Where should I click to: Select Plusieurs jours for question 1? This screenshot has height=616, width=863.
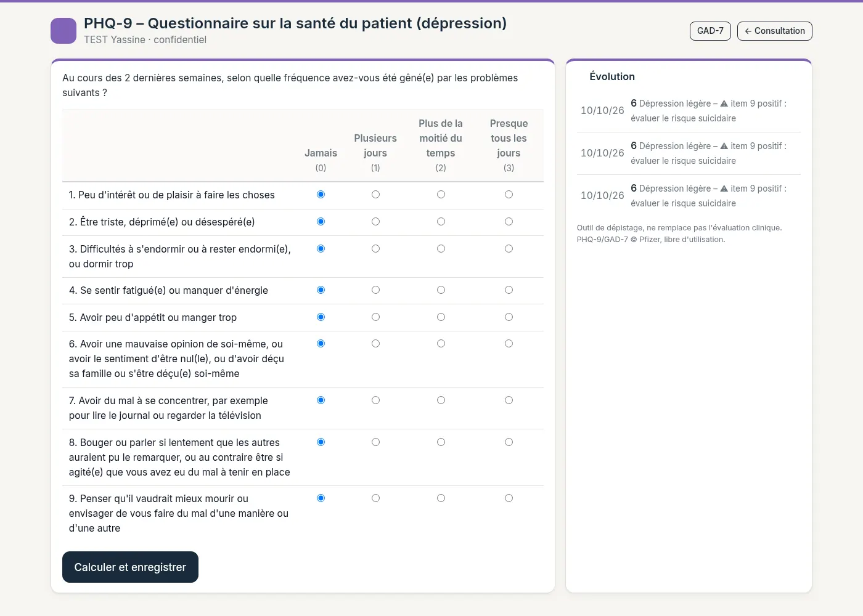click(x=375, y=195)
